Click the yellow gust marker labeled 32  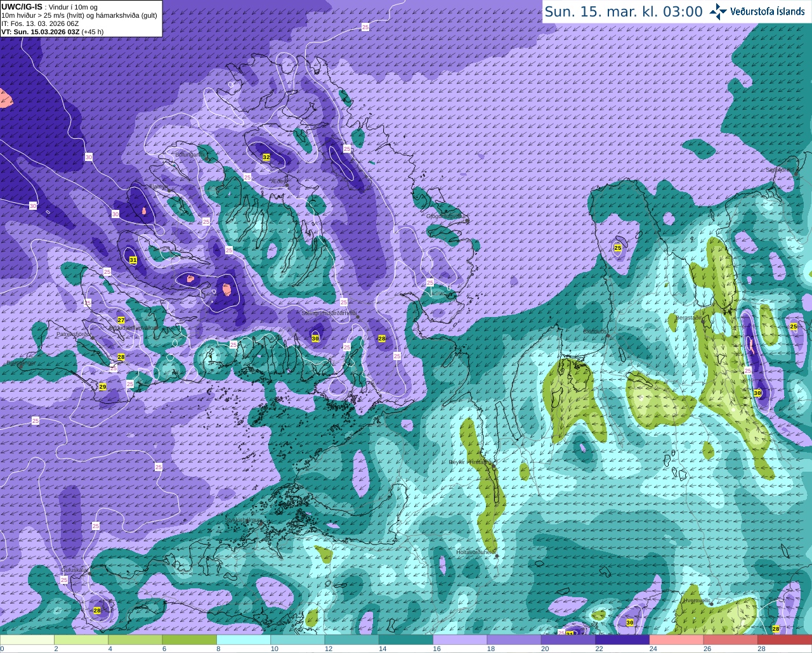(266, 157)
